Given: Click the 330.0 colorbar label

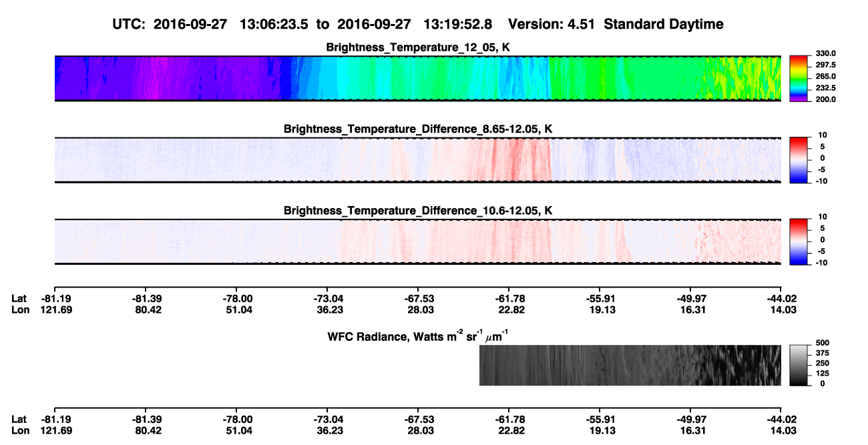Looking at the screenshot, I should pyautogui.click(x=825, y=53).
